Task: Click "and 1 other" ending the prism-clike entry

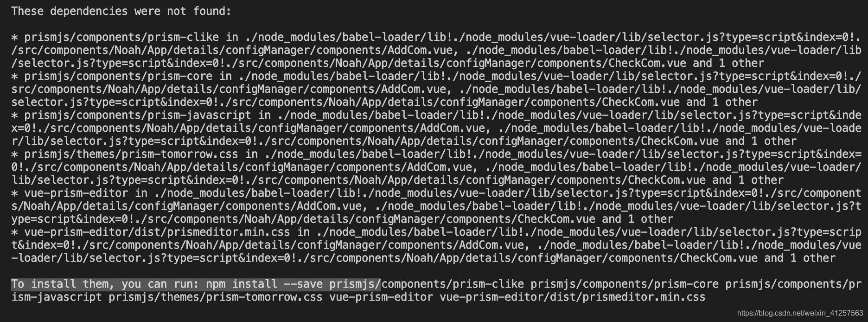Action: (728, 63)
